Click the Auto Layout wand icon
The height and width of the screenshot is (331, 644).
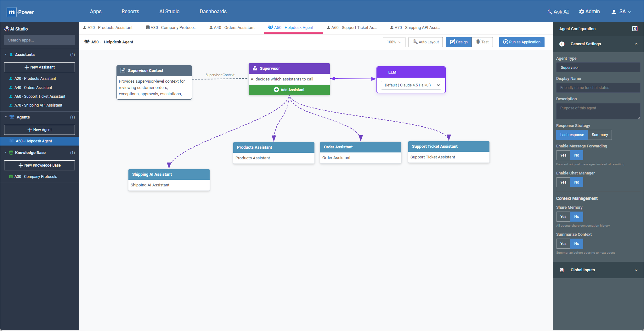[415, 42]
